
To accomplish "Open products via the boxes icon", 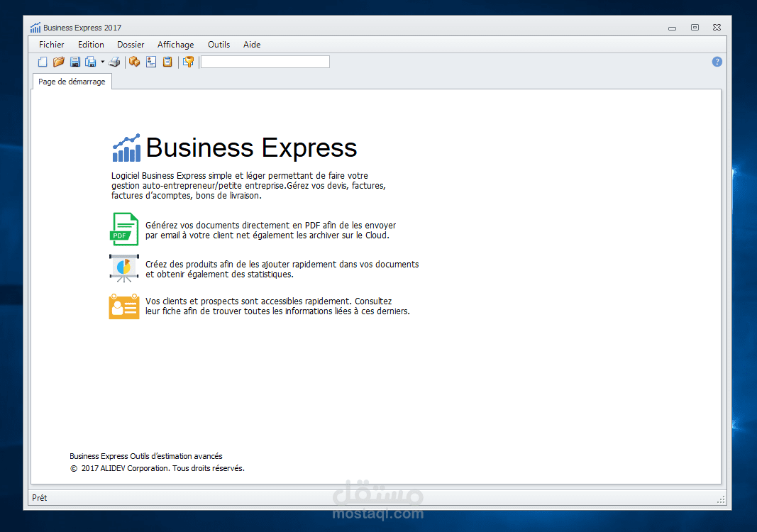I will 134,62.
